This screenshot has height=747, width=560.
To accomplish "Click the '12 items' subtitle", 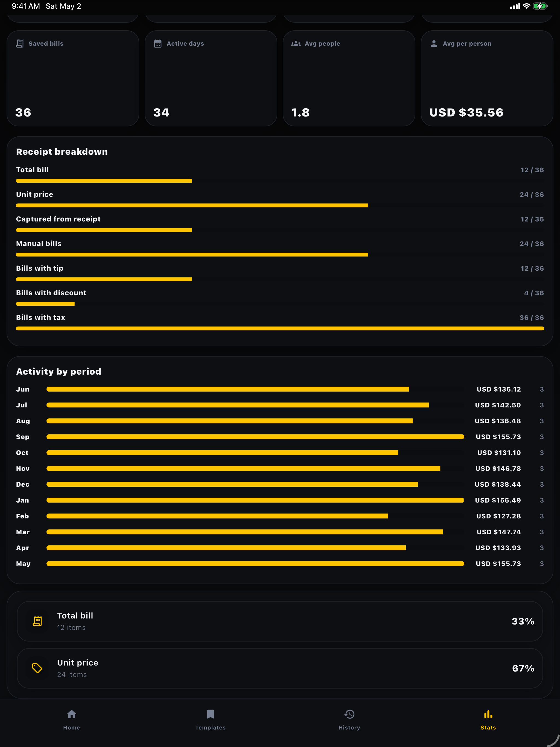I will [x=71, y=628].
